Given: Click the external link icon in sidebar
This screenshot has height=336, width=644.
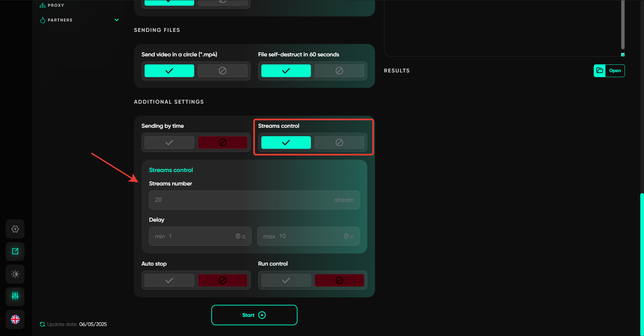Looking at the screenshot, I should click(15, 251).
